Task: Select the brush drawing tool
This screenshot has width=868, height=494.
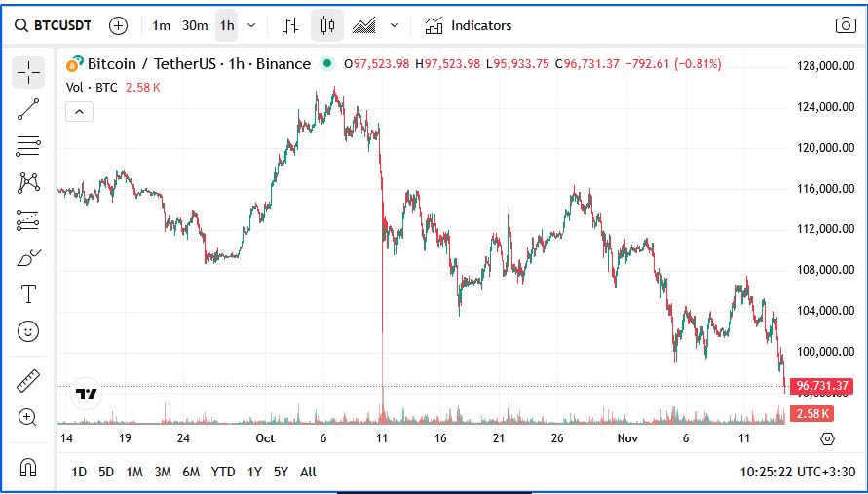Action: coord(28,258)
